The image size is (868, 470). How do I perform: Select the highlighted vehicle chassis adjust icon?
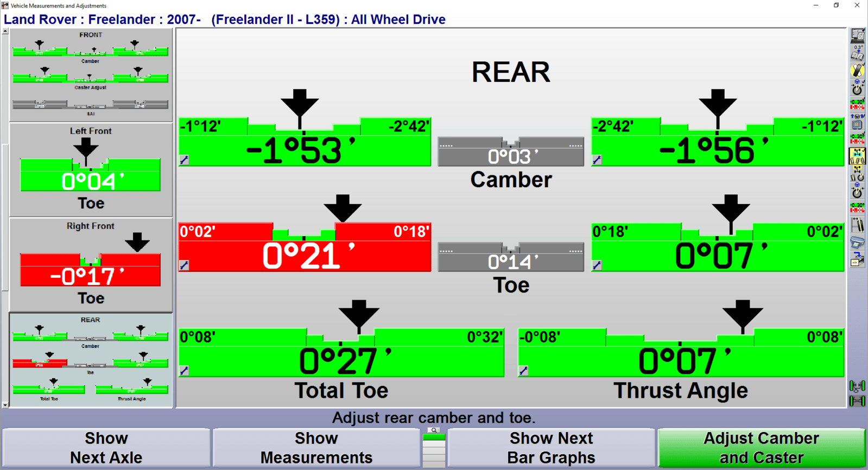tap(857, 156)
